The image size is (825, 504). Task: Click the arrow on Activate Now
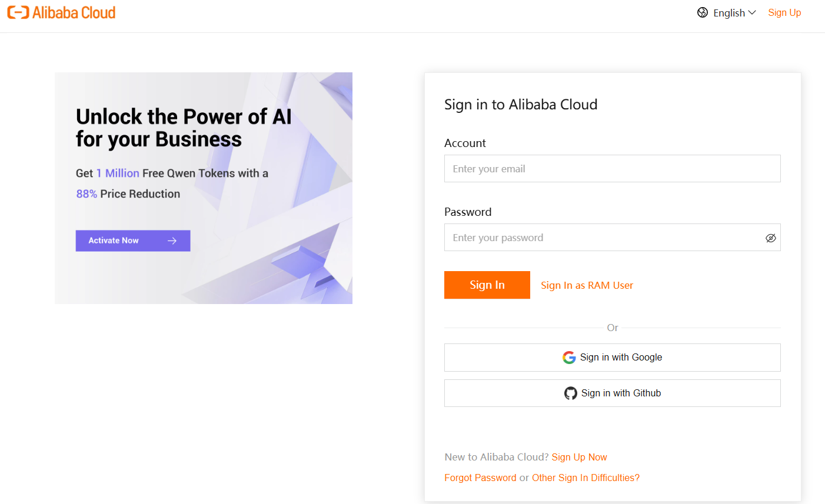point(172,241)
